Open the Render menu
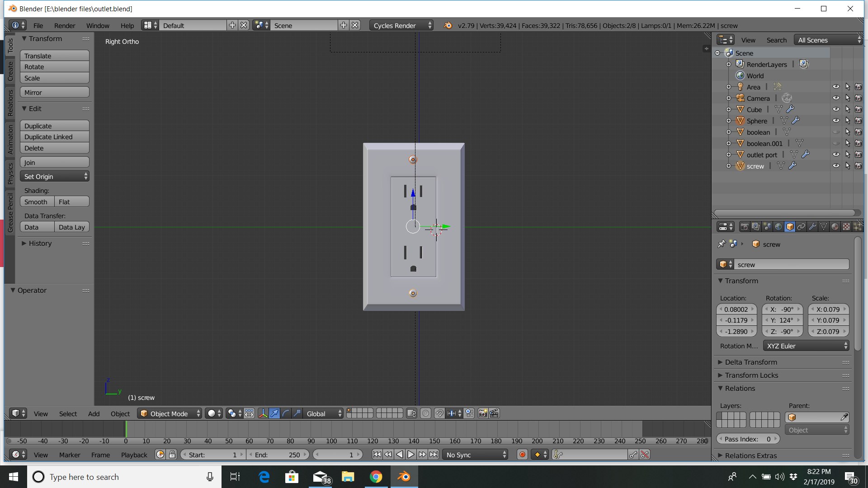Image resolution: width=868 pixels, height=488 pixels. pyautogui.click(x=65, y=25)
